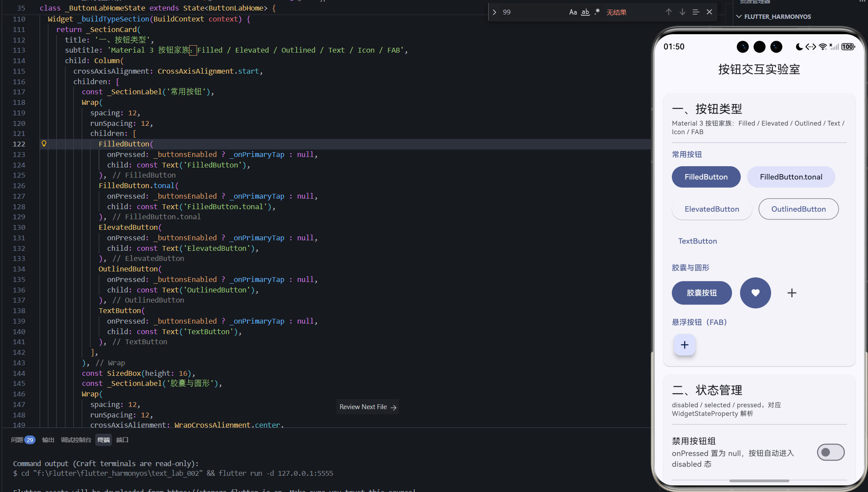Tap OutlinedButton in phone preview
Screen dimensions: 868x492
[798, 209]
